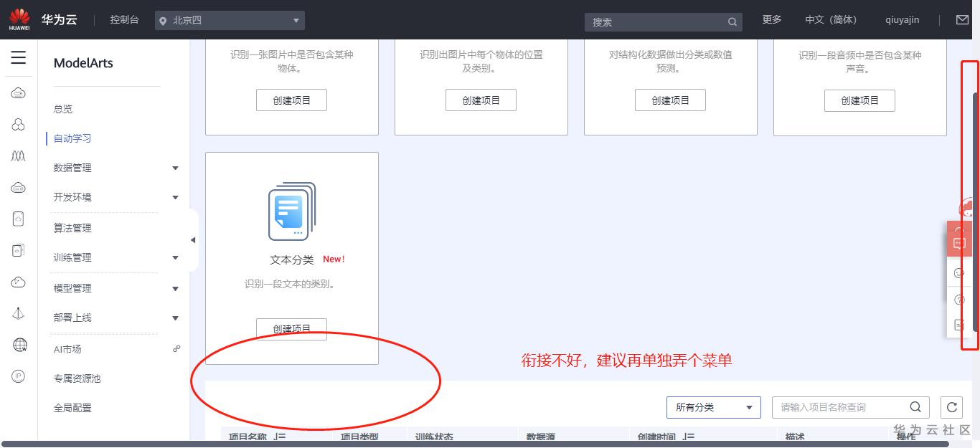Click the stacked cards icon in left rail

coord(19,251)
